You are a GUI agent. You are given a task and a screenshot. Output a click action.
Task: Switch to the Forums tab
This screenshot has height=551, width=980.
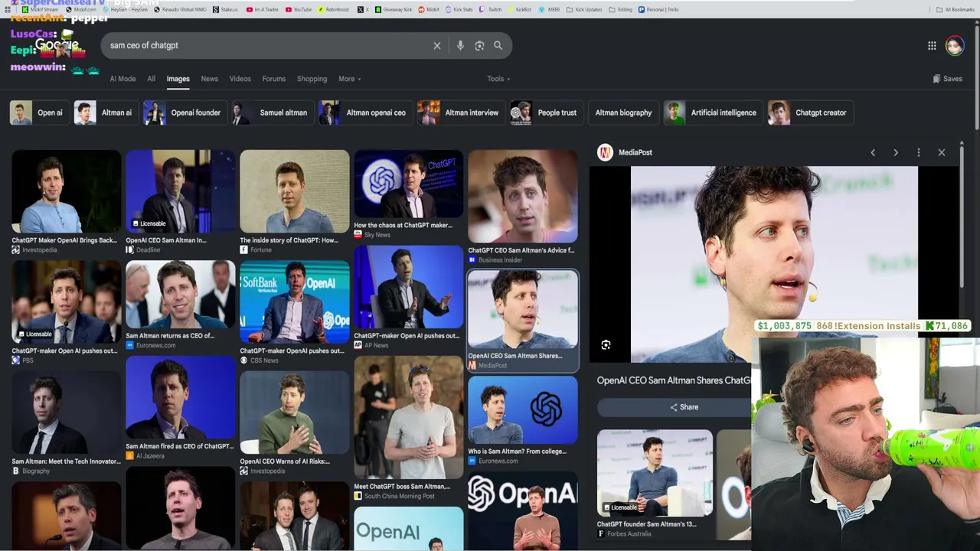[273, 79]
